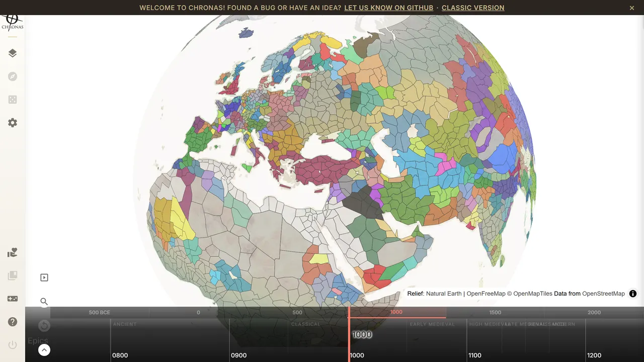The width and height of the screenshot is (644, 362).
Task: Open the bookmarked collections icon
Action: point(13,276)
